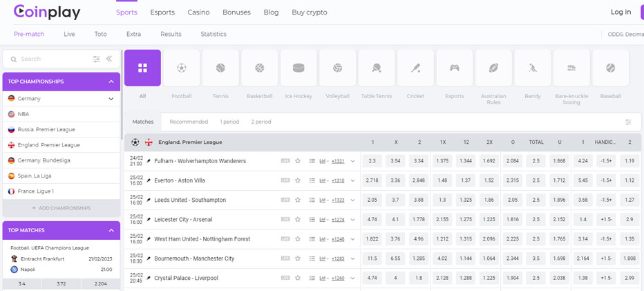Select the Cricket bat tile
644x291 pixels.
(x=416, y=68)
